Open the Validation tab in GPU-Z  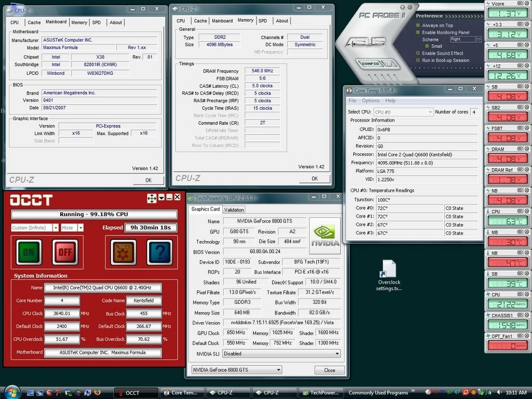point(234,210)
